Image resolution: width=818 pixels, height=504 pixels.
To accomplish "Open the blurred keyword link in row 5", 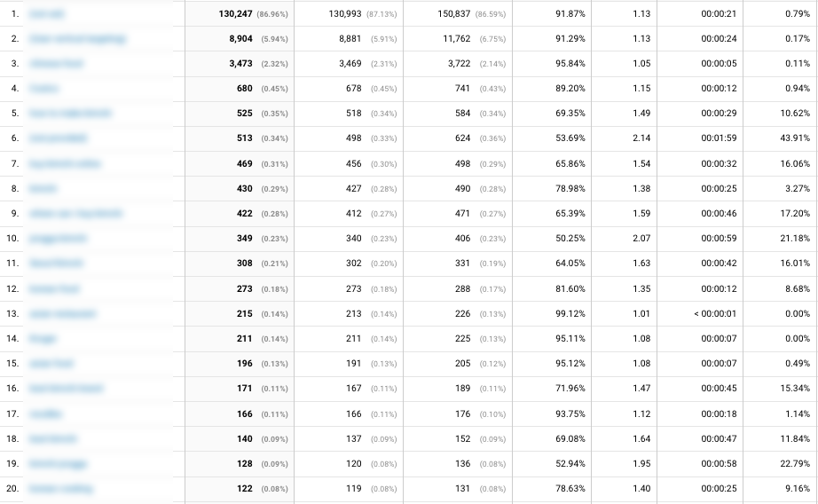I will pos(70,114).
